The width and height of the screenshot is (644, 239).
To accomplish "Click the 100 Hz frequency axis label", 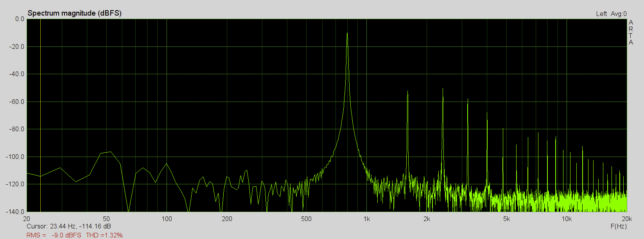I will pos(167,219).
